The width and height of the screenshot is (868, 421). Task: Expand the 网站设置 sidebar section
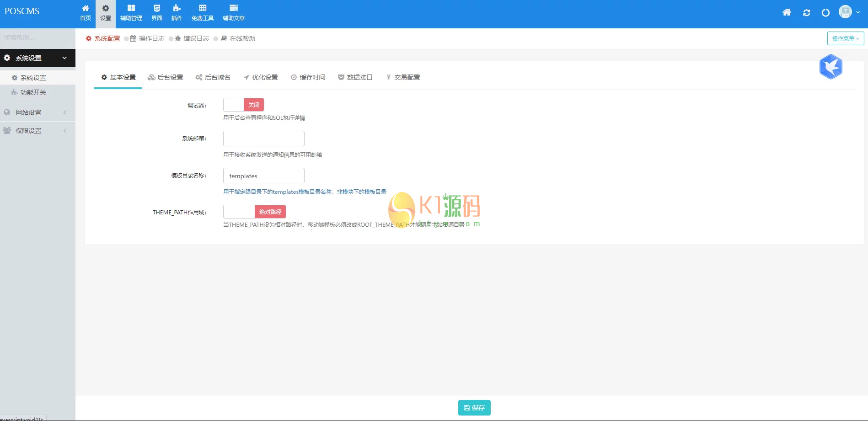coord(38,112)
